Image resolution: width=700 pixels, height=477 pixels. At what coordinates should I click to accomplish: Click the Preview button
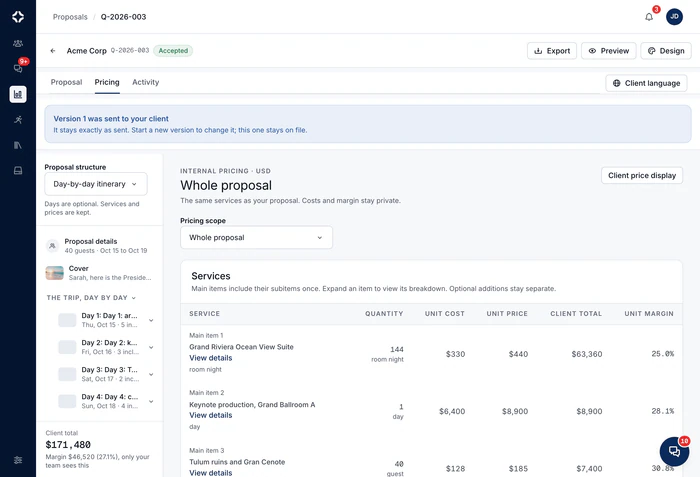(x=608, y=51)
